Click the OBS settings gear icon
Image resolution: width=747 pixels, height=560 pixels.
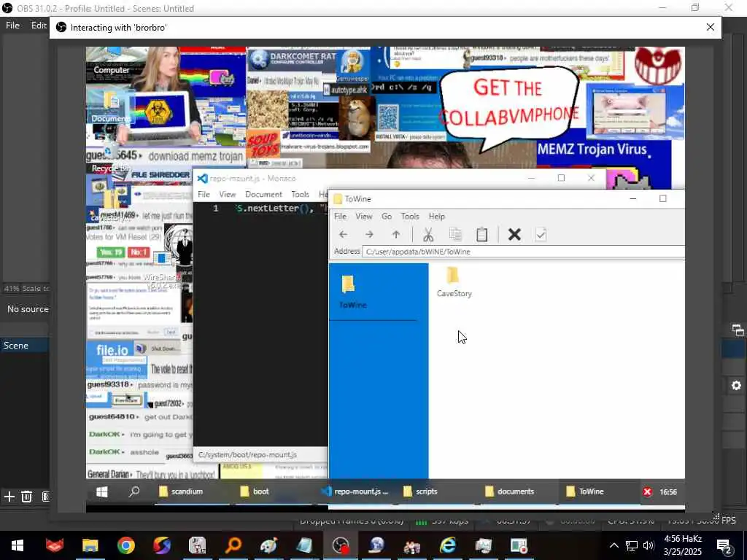(x=736, y=385)
